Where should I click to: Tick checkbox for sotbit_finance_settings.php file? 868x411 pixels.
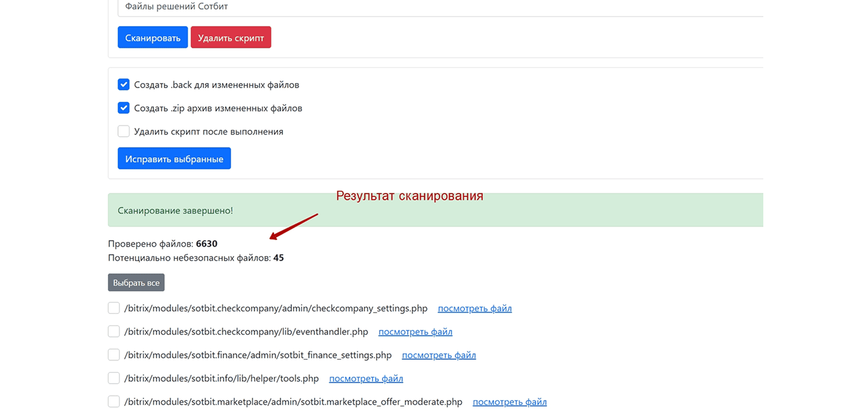(x=114, y=355)
